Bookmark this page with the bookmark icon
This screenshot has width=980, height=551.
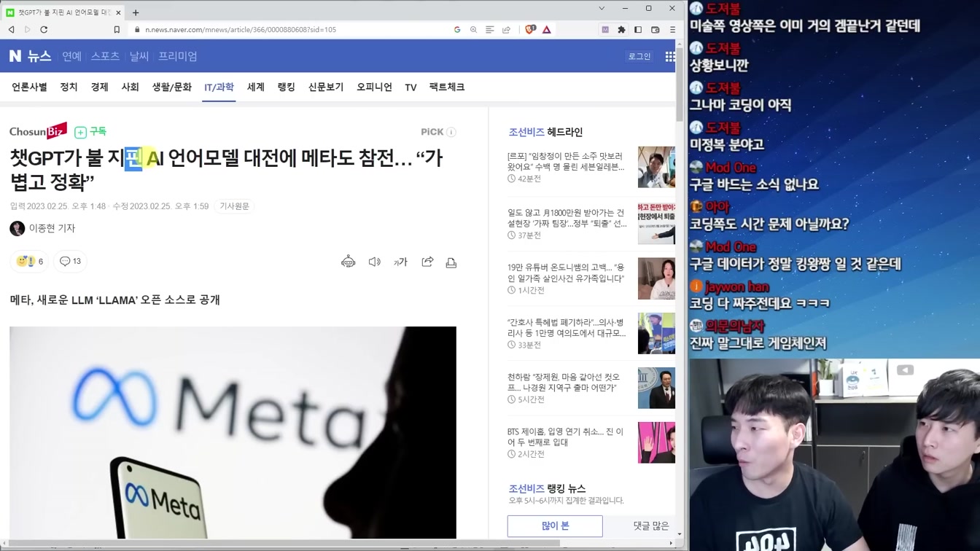(x=117, y=30)
